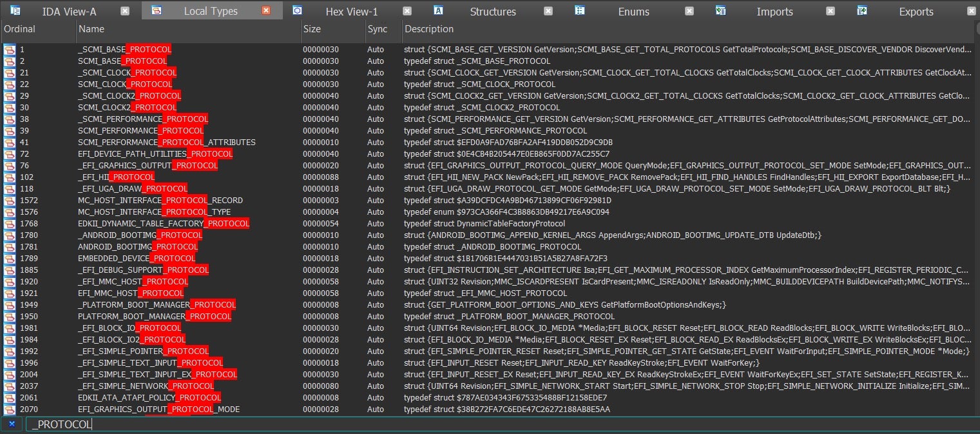Click the type icon for ordinal 1
The image size is (980, 434).
click(10, 50)
